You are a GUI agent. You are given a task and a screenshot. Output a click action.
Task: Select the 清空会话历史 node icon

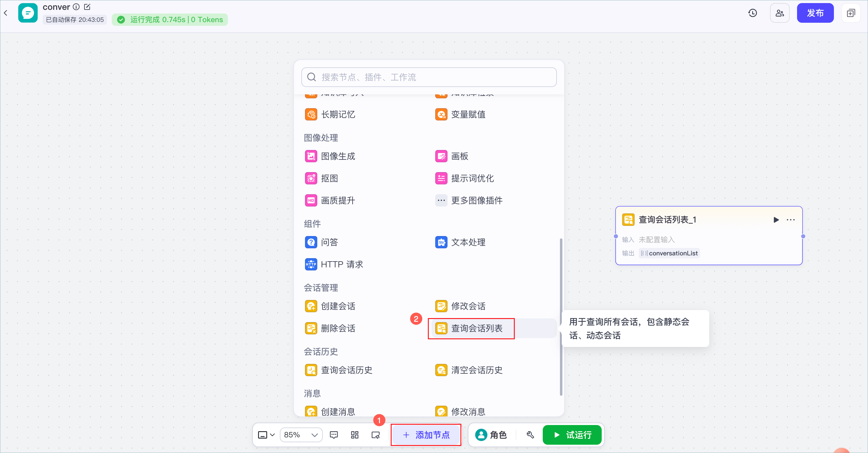441,370
